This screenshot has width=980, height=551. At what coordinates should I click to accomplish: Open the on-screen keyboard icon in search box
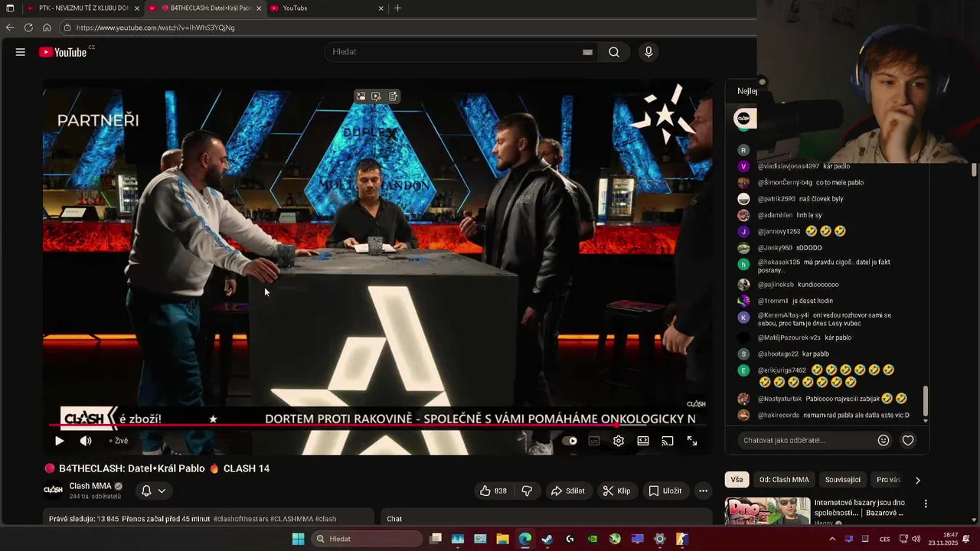click(587, 52)
